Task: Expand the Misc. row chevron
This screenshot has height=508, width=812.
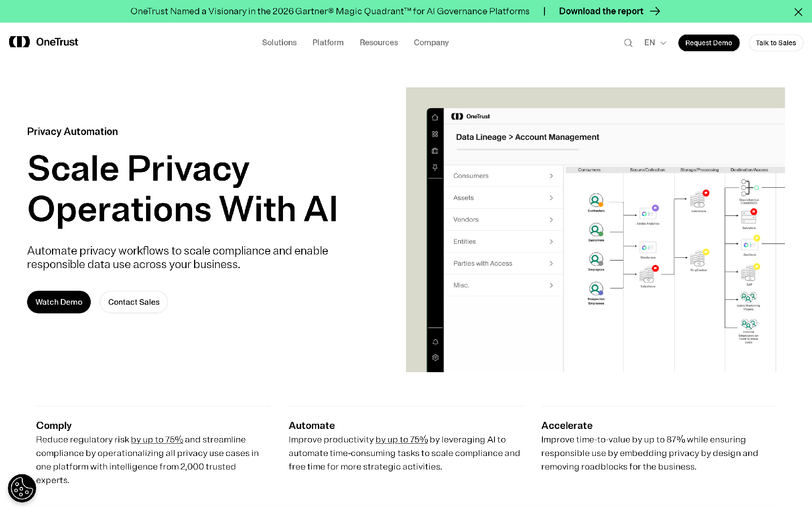Action: 551,285
